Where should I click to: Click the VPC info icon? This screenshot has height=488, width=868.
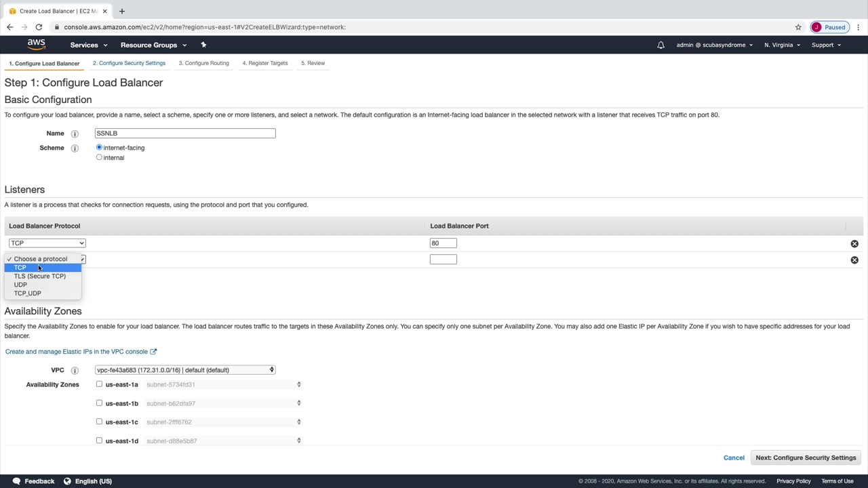tap(75, 370)
